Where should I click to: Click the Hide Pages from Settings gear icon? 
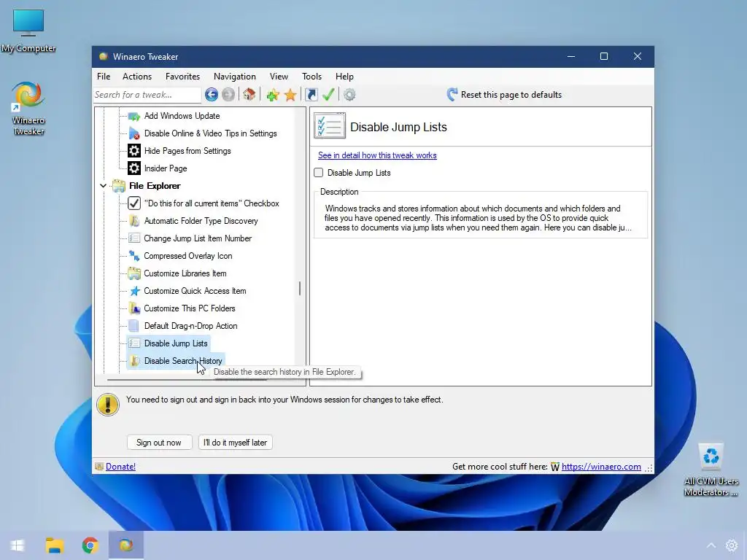tap(134, 151)
